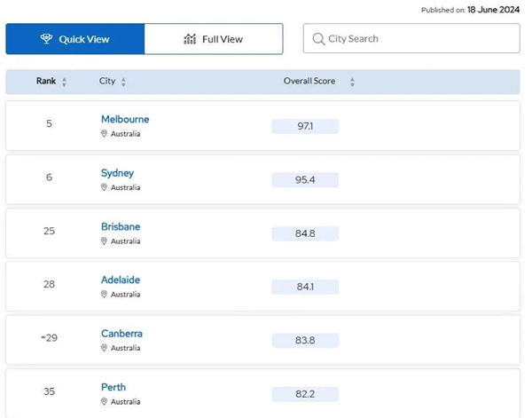Sort table by Rank column arrows

pyautogui.click(x=65, y=82)
